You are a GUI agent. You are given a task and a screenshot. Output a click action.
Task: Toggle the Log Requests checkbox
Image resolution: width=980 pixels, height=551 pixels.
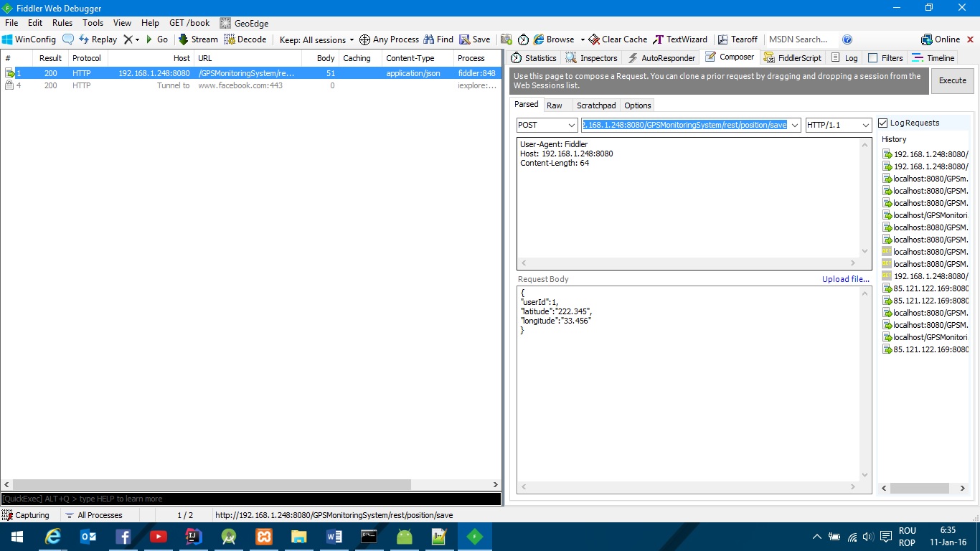[x=883, y=123]
